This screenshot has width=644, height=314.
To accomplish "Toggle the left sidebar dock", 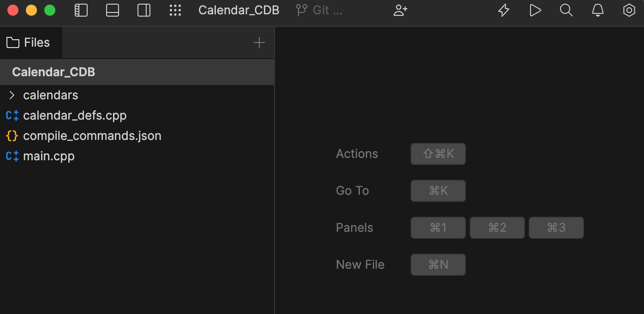I will point(81,10).
